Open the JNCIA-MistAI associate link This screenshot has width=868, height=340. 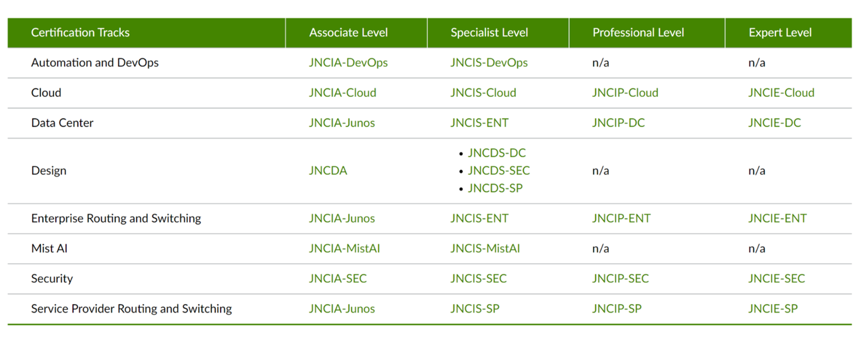[344, 249]
